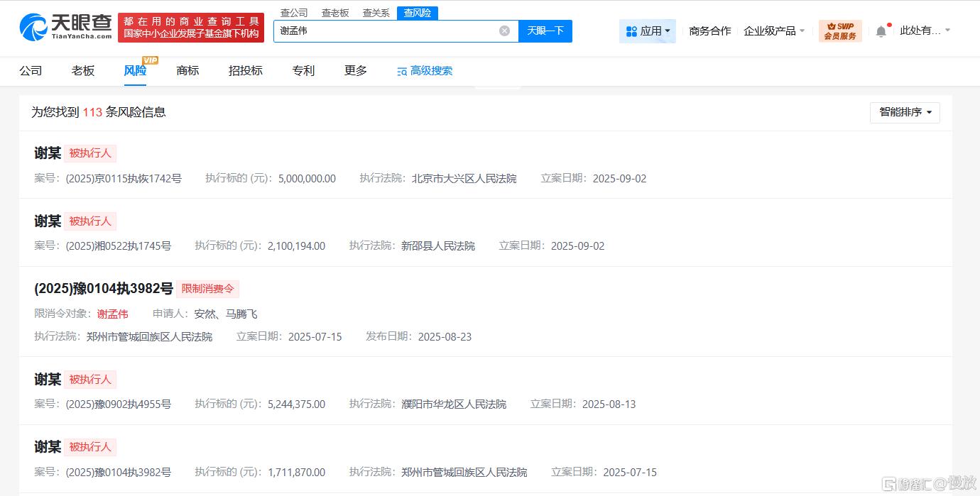Expand the user account menu

coord(925,31)
